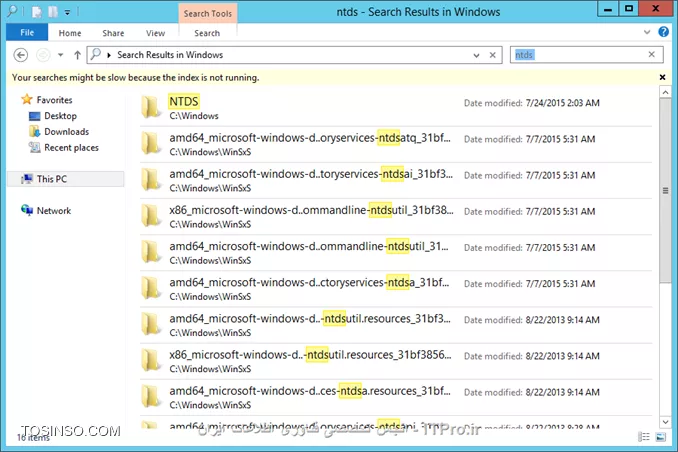Clear the ntds search text with X
678x452 pixels.
(x=652, y=54)
